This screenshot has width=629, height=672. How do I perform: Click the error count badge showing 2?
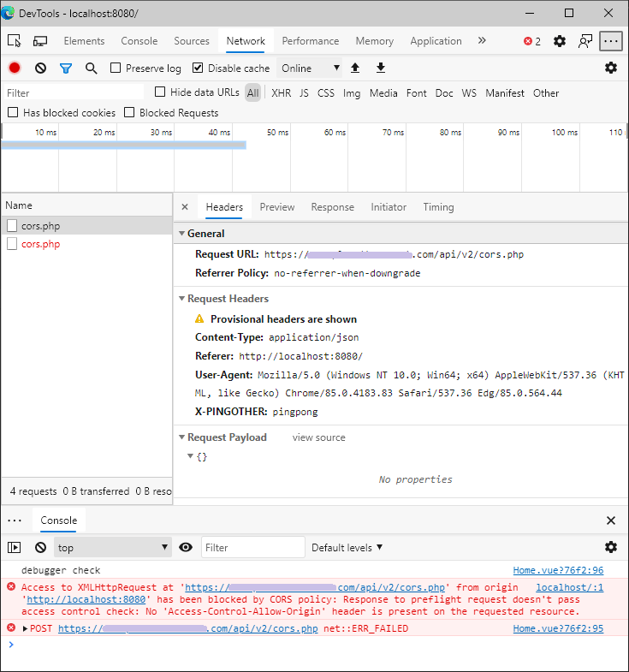532,41
